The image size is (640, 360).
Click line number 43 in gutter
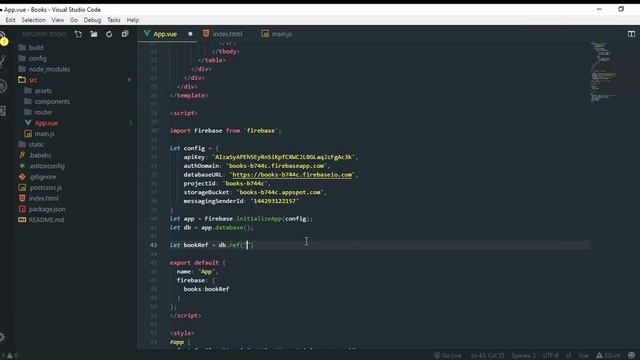coord(153,245)
